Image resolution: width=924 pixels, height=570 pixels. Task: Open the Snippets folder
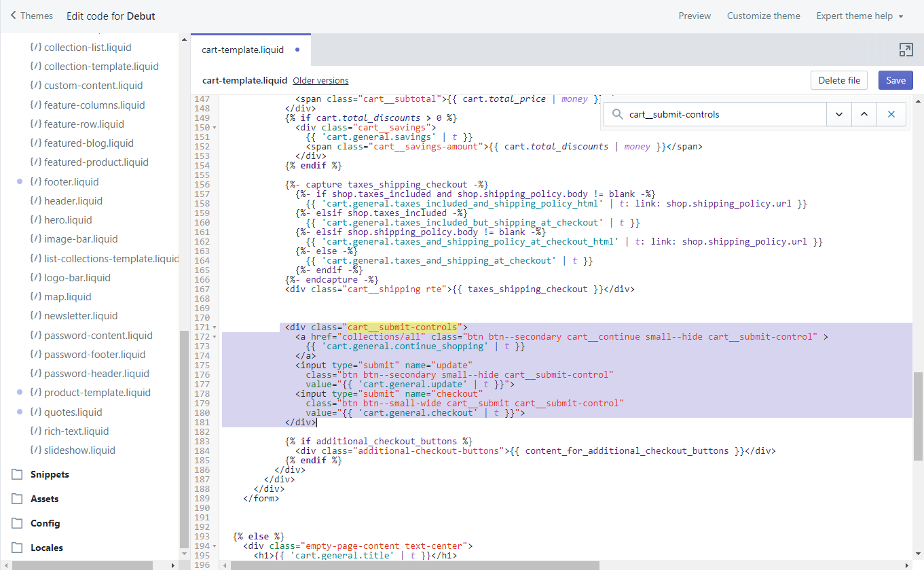(x=50, y=474)
